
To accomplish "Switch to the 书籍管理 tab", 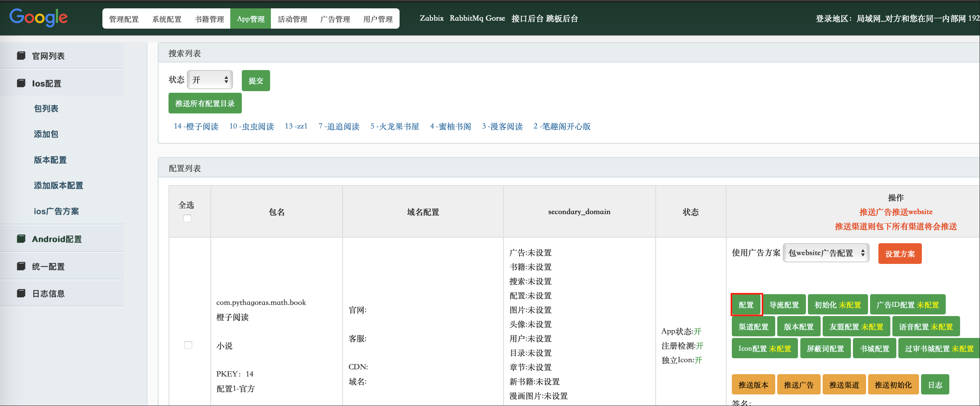I will 209,19.
